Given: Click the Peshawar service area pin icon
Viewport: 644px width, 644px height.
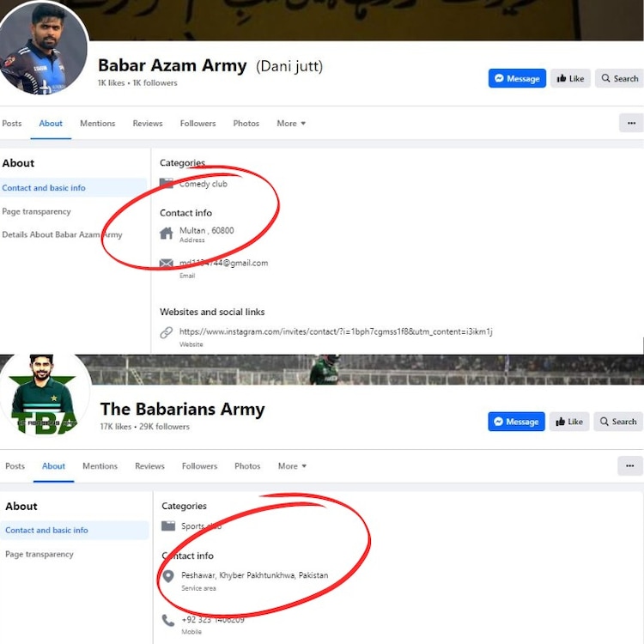Looking at the screenshot, I should coord(168,576).
